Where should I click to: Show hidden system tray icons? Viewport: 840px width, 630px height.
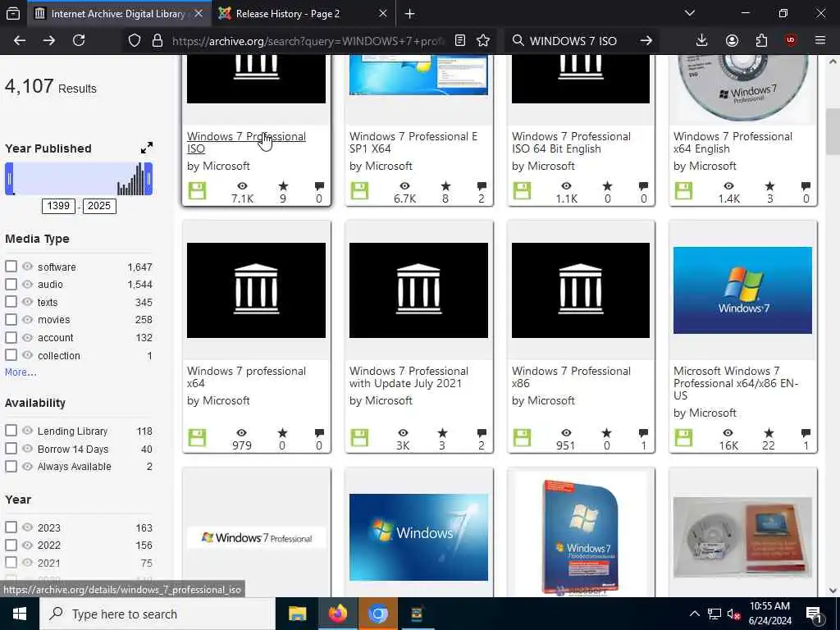[x=694, y=614]
